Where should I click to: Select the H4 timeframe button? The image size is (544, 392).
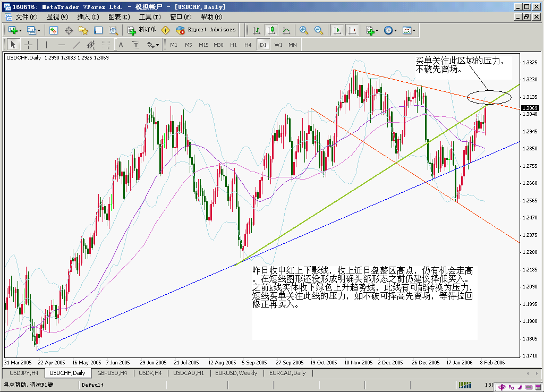[x=248, y=45]
